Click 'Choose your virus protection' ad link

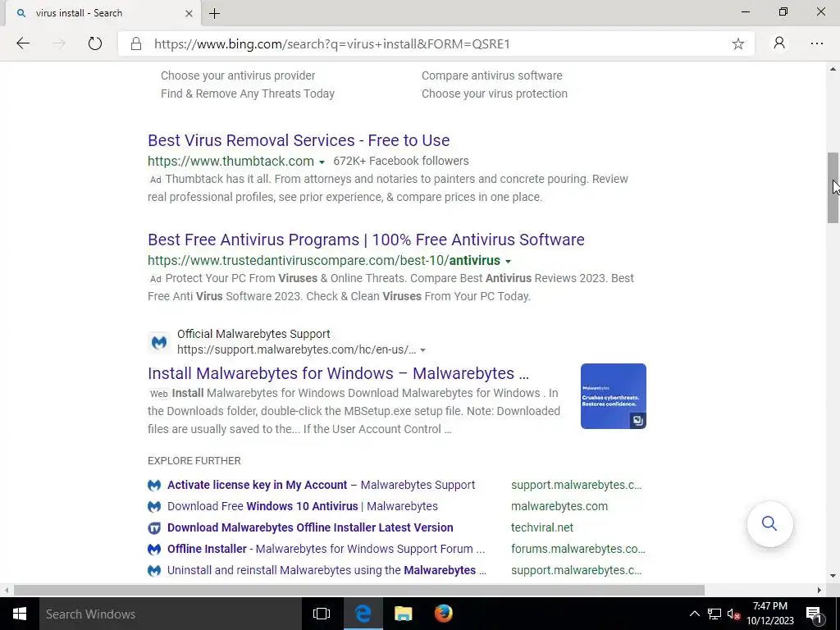(495, 94)
